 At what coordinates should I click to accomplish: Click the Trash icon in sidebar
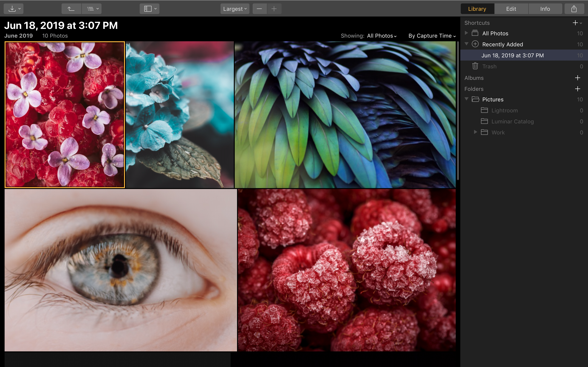[x=475, y=66]
